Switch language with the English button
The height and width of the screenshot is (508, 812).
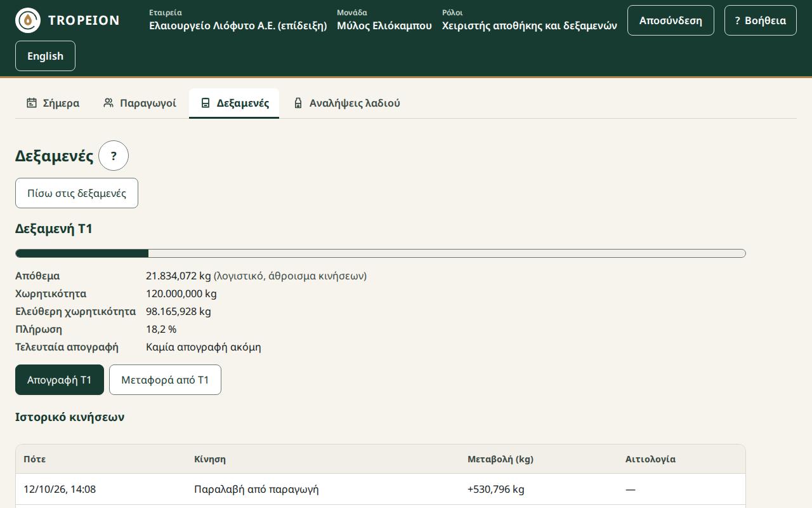(45, 56)
